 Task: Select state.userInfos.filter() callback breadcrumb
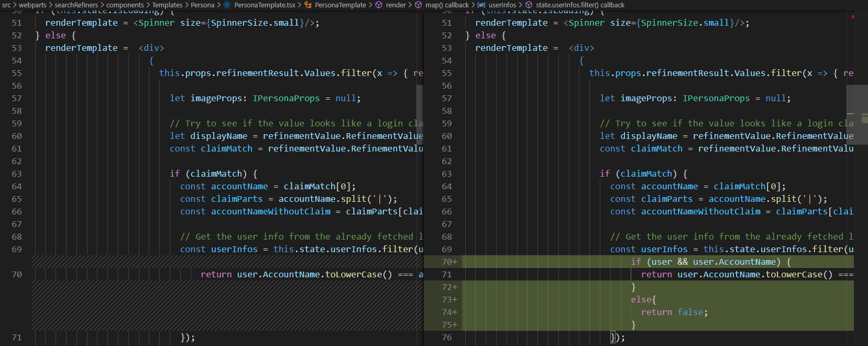coord(580,5)
